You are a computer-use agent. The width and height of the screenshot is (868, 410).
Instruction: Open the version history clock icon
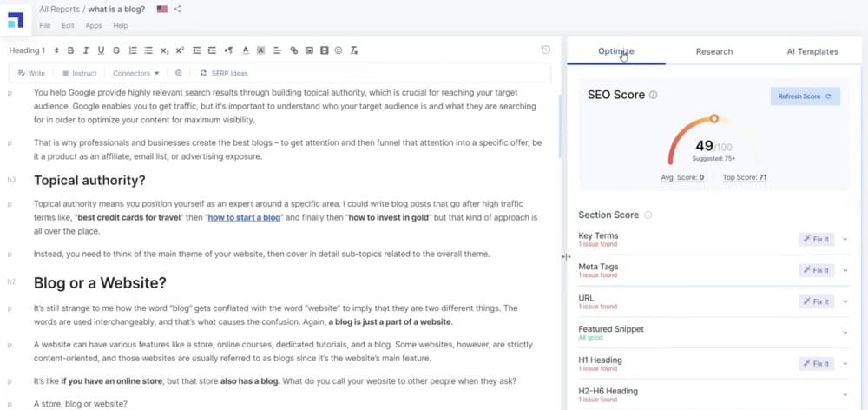[x=545, y=50]
